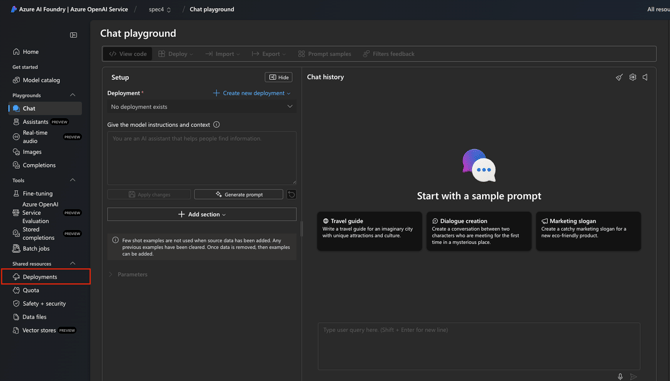
Task: Select the Travel guide sample prompt
Action: (370, 231)
